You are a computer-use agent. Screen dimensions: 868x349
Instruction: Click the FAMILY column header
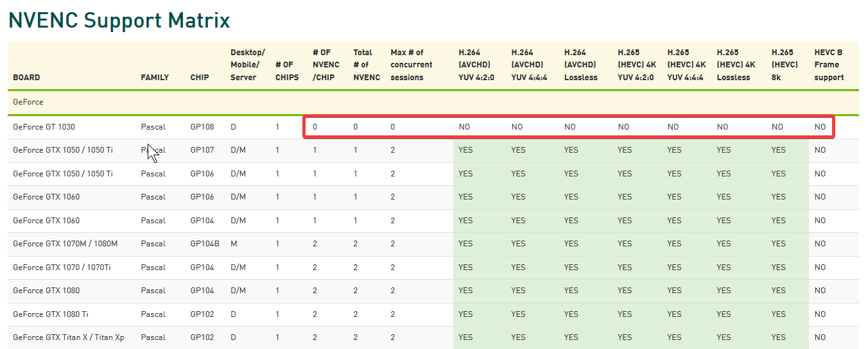coord(155,78)
